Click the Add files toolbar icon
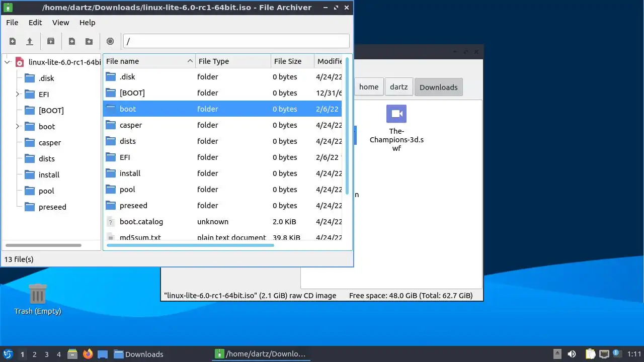 tap(72, 41)
